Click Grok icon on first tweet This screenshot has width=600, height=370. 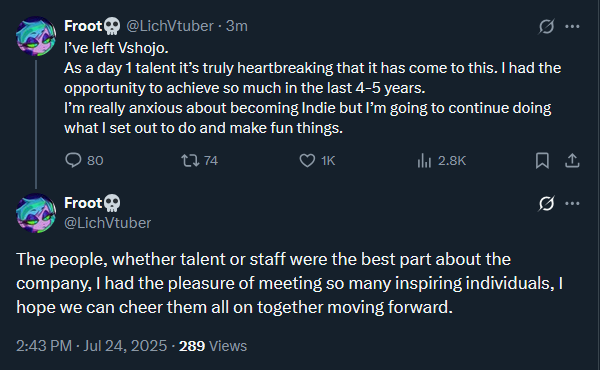(546, 26)
